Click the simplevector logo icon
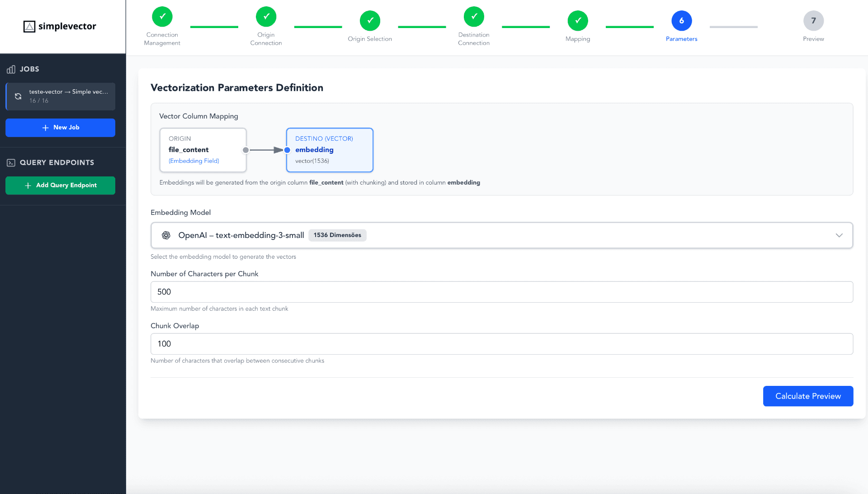The width and height of the screenshot is (868, 494). tap(29, 26)
